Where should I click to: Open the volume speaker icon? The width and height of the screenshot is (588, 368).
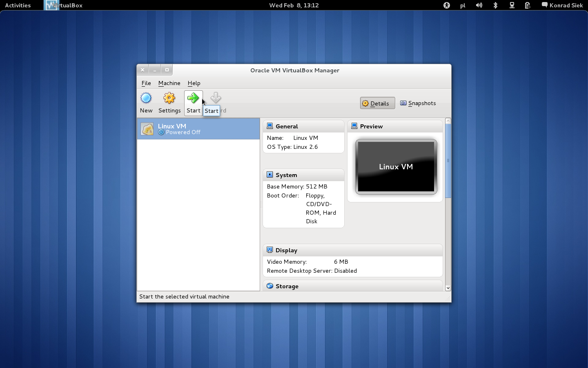point(479,5)
